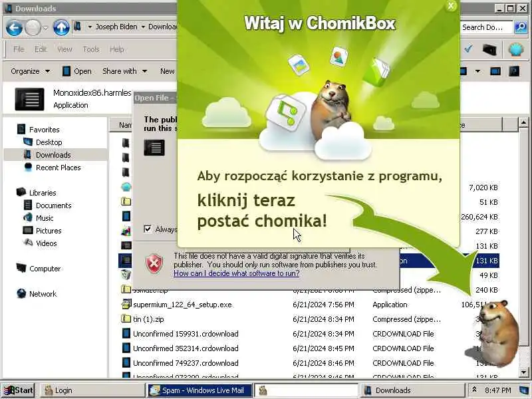Click the cyan shell file icon in list

[126, 187]
